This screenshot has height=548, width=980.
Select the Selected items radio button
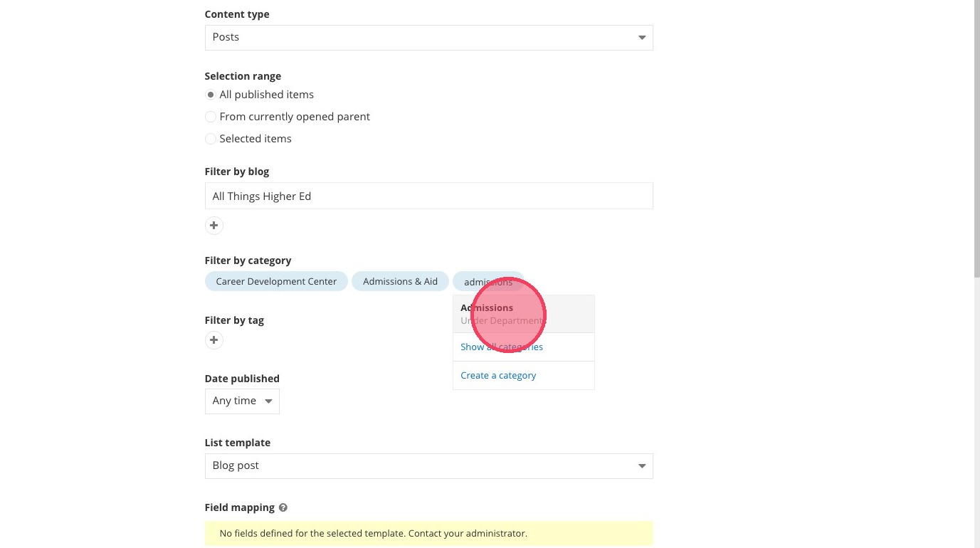point(211,139)
